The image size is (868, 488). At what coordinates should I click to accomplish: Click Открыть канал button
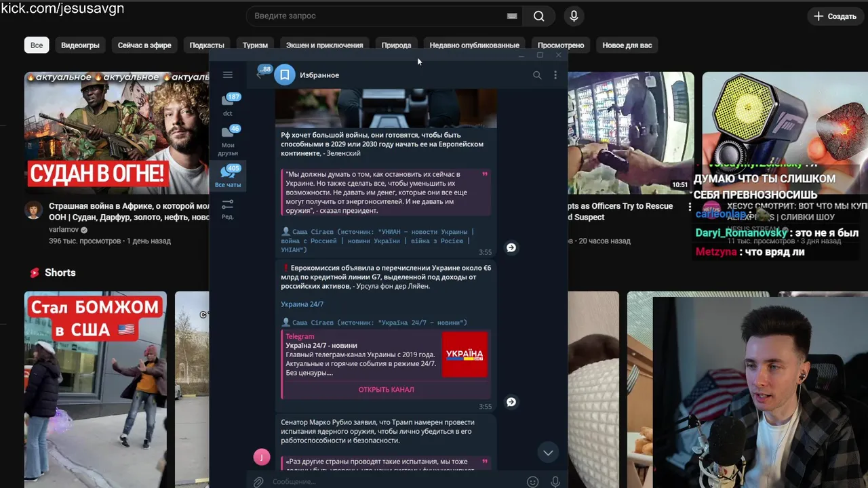pos(386,389)
